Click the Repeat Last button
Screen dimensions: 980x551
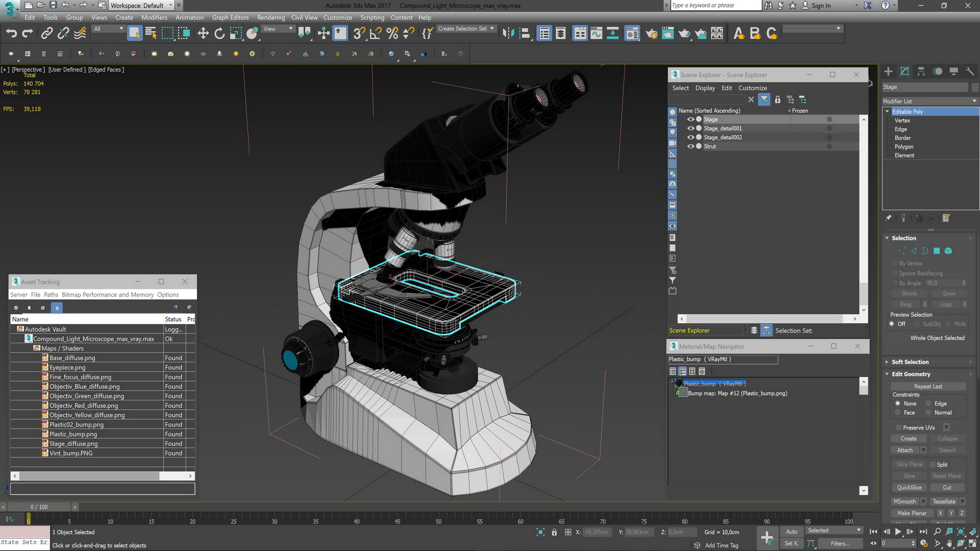tap(928, 387)
